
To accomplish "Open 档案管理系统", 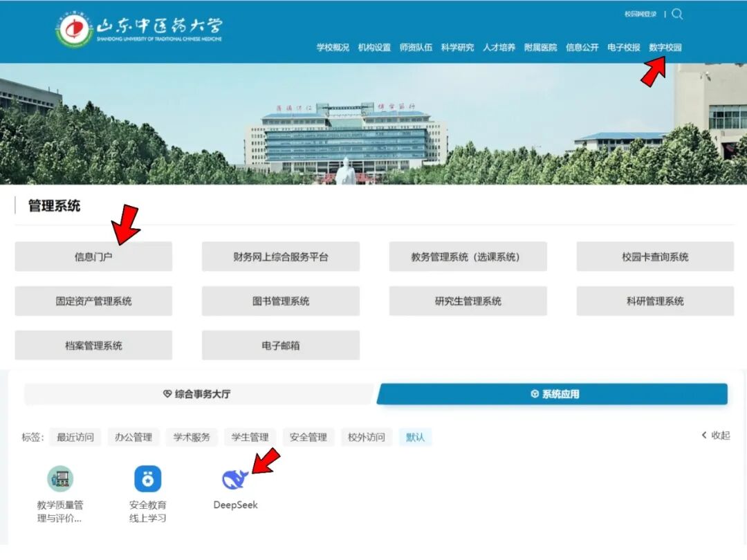I will 93,345.
